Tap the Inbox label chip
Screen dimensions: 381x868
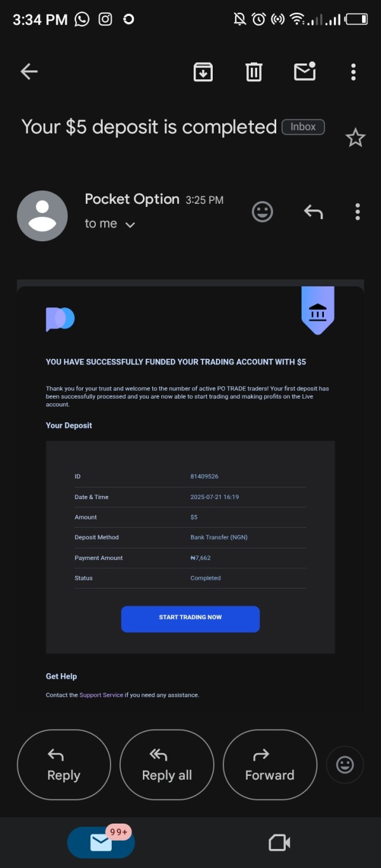pos(303,127)
